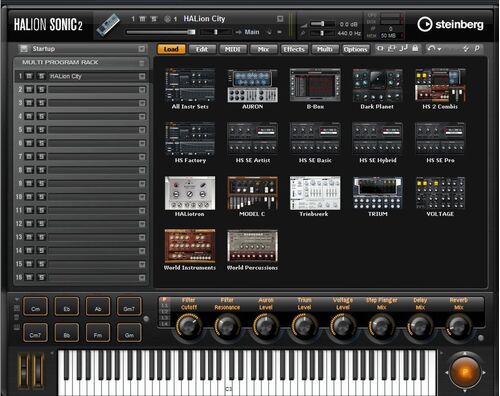Screen dimensions: 500x396
Task: Trigger the Cm chord pad
Action: pos(35,307)
